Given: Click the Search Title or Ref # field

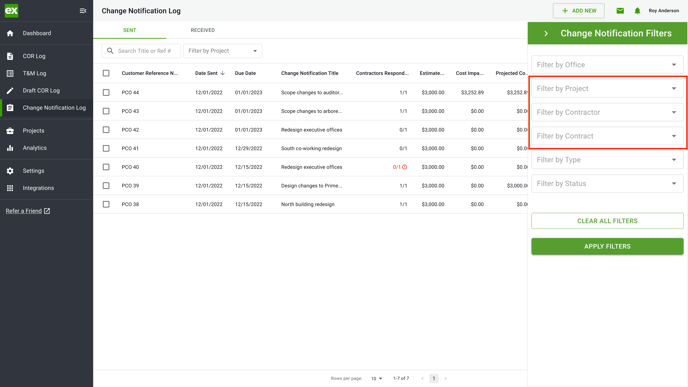Looking at the screenshot, I should click(141, 51).
